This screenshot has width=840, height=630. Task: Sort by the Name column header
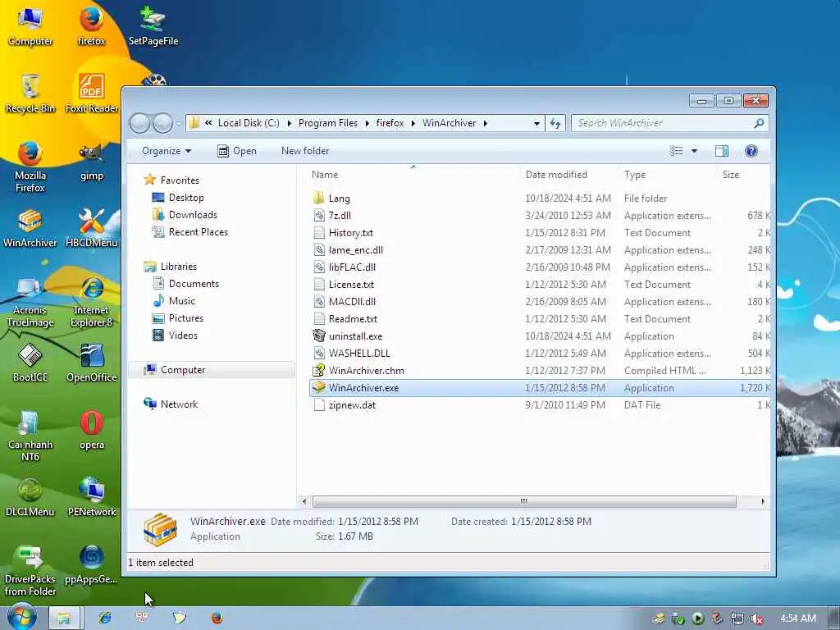(x=413, y=175)
